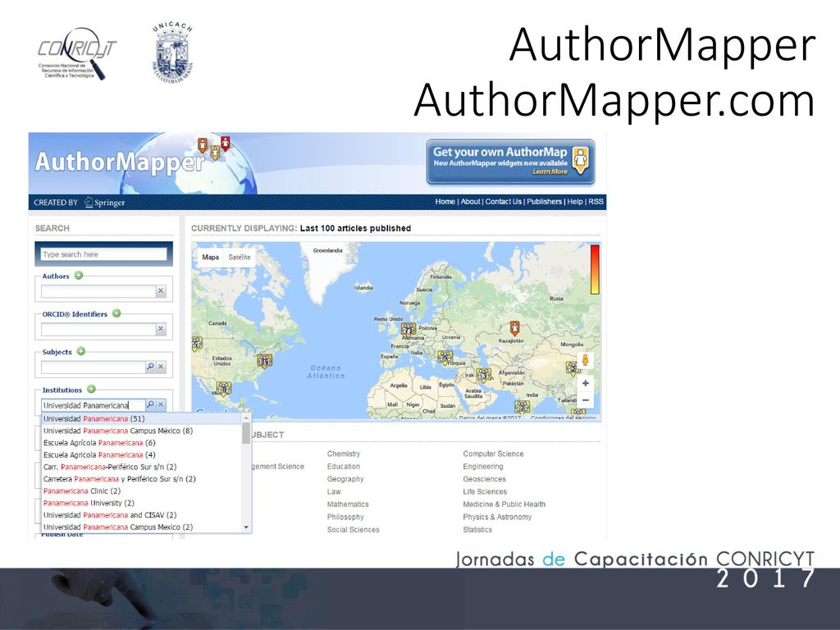Open the Help navigation link

[575, 202]
